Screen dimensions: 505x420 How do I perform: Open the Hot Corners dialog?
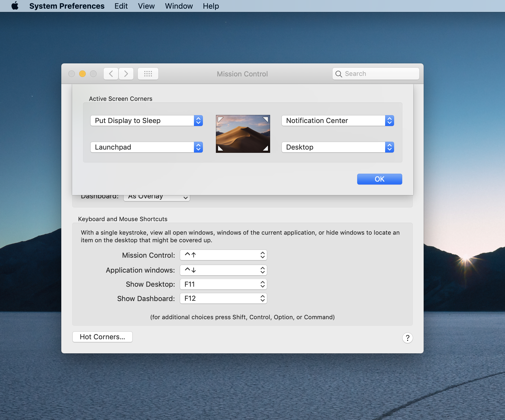102,337
